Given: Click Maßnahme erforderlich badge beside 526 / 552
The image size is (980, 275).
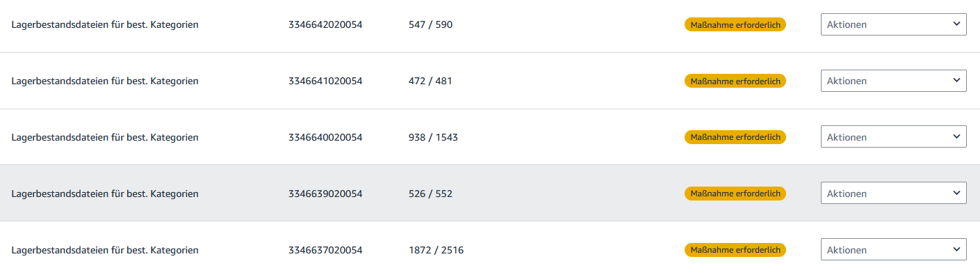Looking at the screenshot, I should tap(735, 193).
